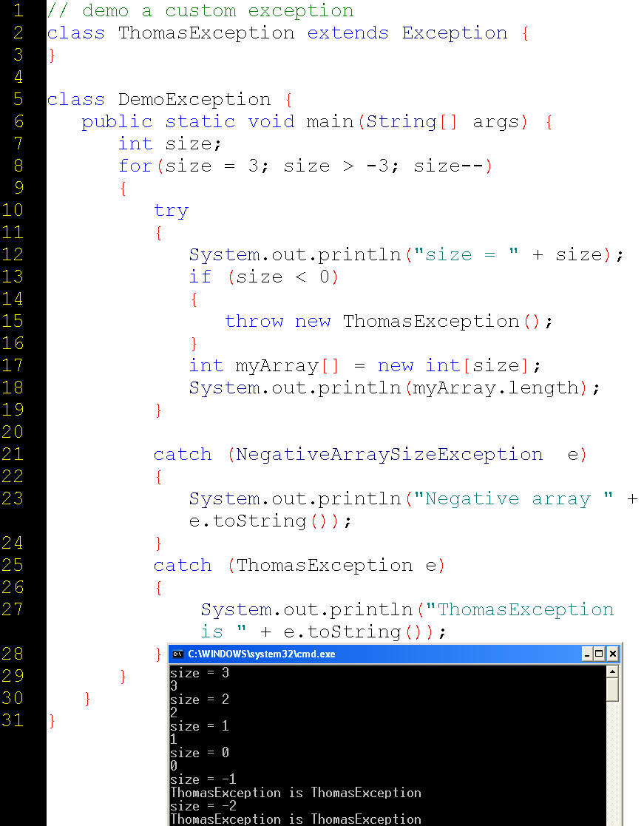This screenshot has height=826, width=644.
Task: Click the 'try' keyword
Action: 171,211
